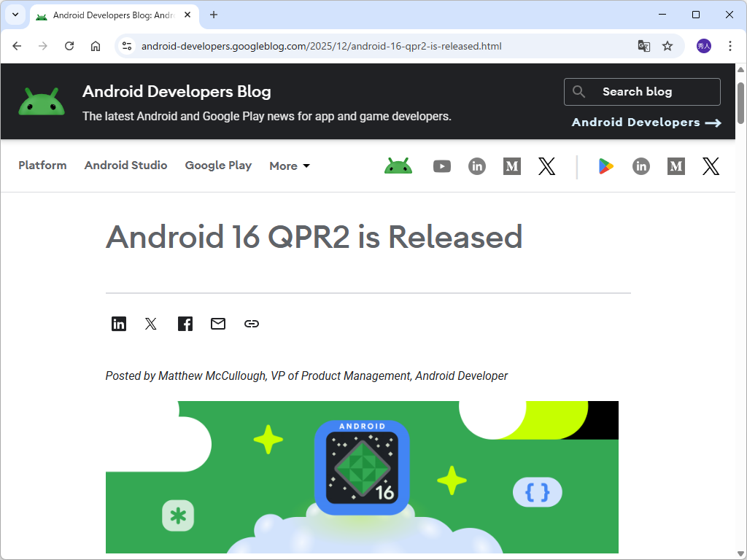The image size is (747, 560).
Task: Click the site information icon in address bar
Action: (x=126, y=46)
